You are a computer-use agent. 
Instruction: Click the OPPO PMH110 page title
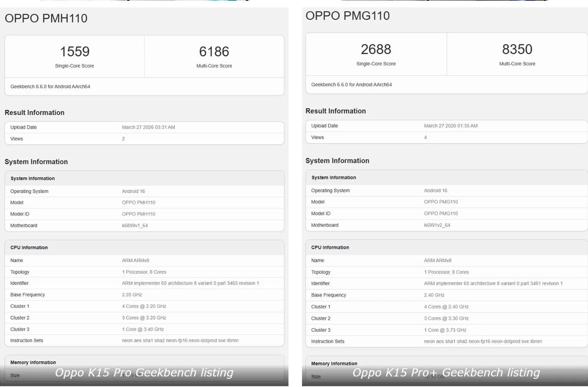(46, 18)
